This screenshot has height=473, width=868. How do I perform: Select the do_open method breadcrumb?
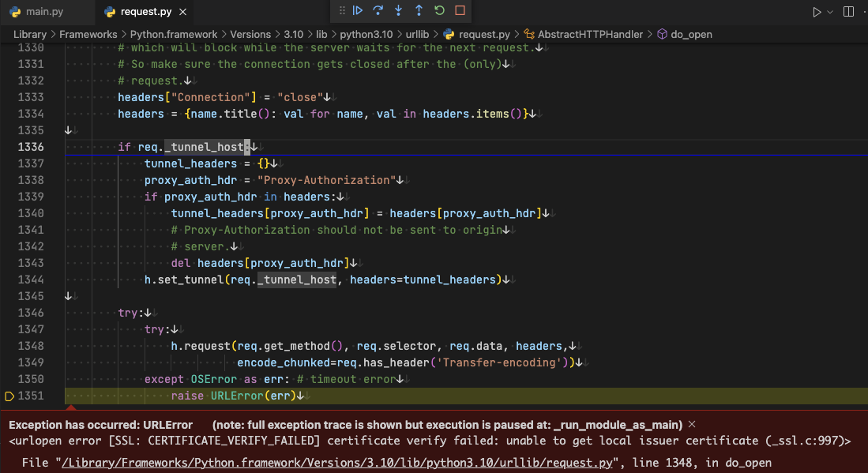[685, 34]
